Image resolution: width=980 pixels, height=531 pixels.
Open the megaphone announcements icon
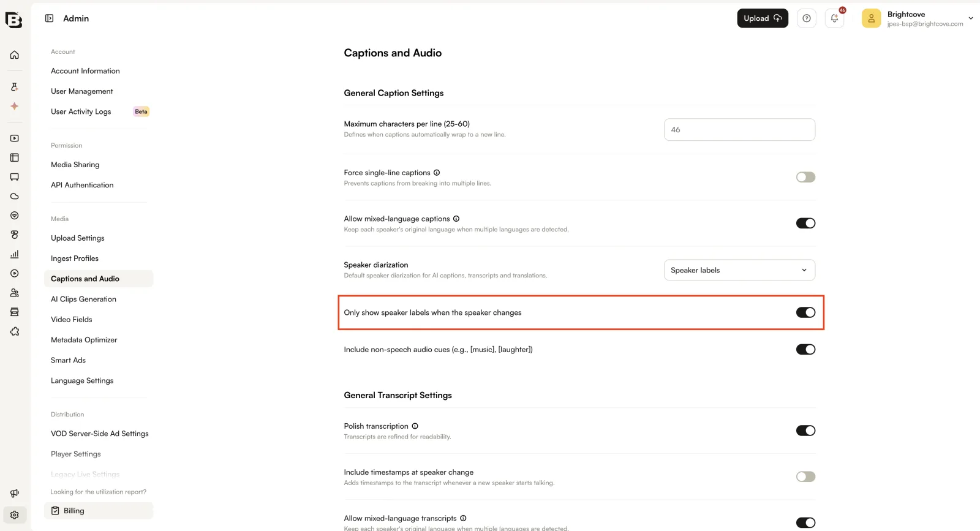(x=15, y=494)
